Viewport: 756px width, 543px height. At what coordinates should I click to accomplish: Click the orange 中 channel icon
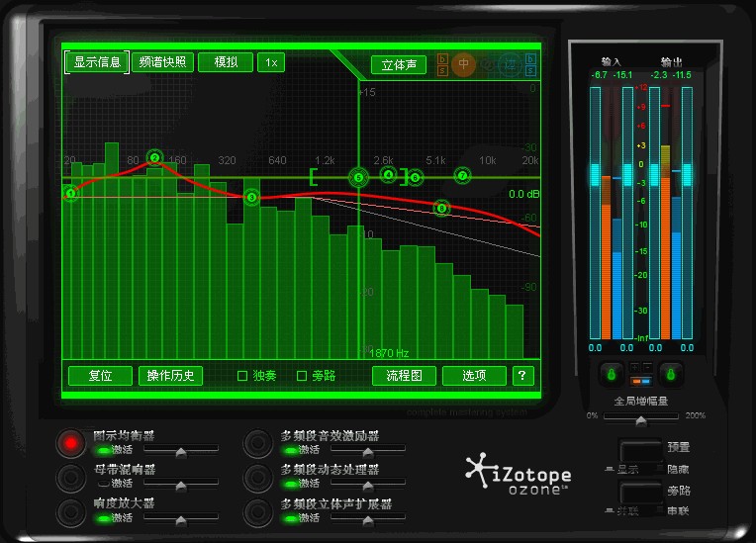[x=464, y=64]
